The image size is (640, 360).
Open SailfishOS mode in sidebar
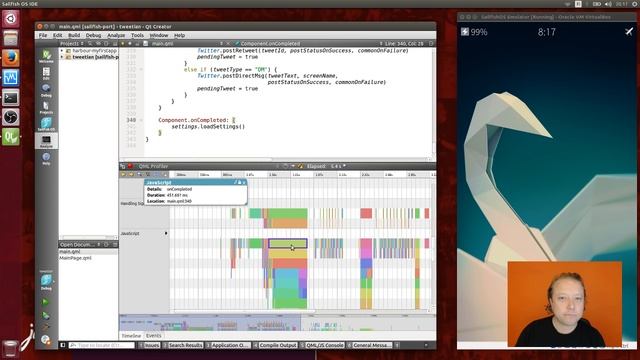(46, 124)
